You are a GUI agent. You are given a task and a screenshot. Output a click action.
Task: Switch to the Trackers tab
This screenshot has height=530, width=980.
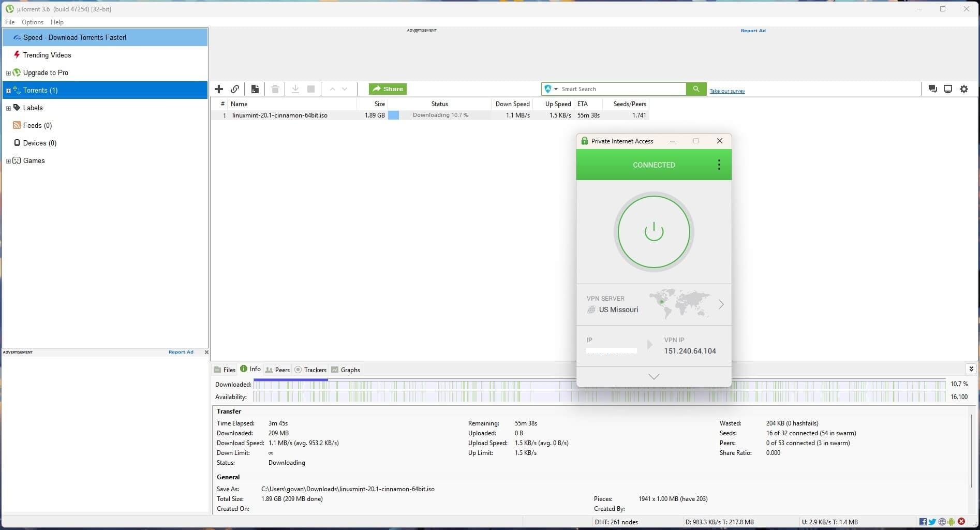310,370
